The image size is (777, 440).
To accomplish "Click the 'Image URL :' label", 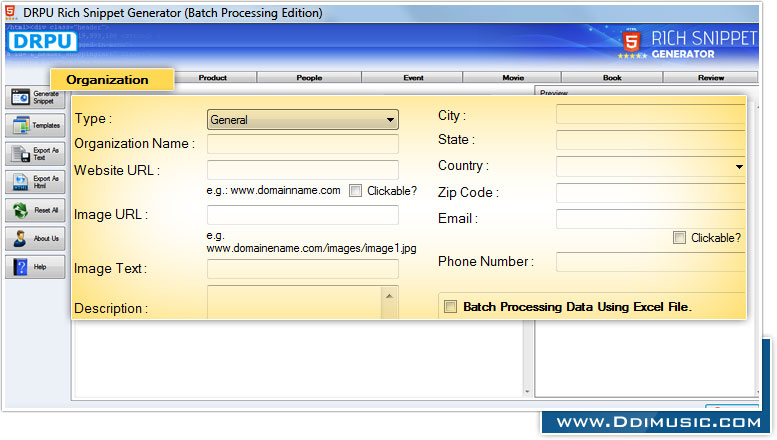I will (x=111, y=215).
